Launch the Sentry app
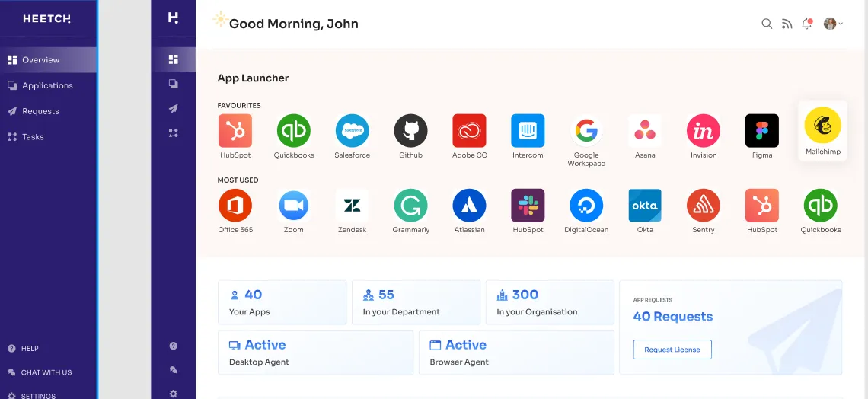 tap(704, 206)
